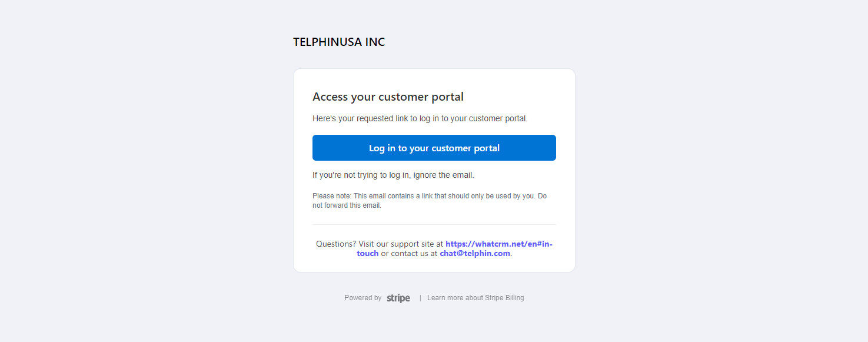Select the "Powered by" footer text
The height and width of the screenshot is (342, 868).
click(363, 298)
